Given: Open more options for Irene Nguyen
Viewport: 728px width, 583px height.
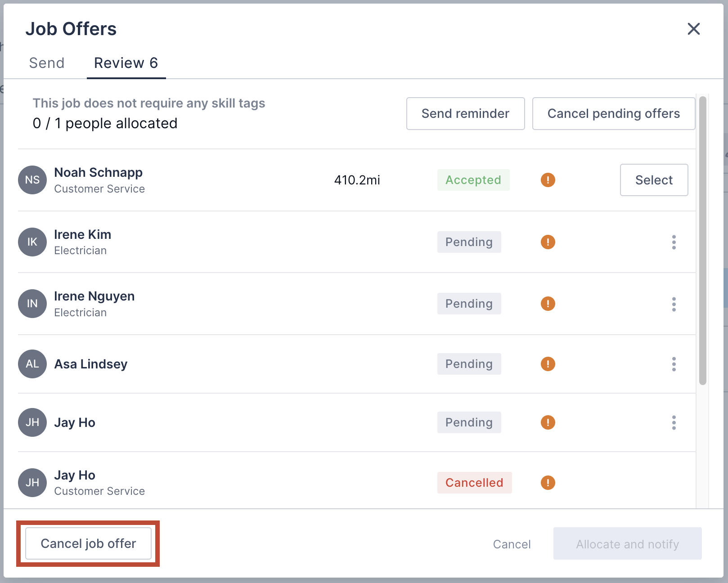Looking at the screenshot, I should pos(674,304).
